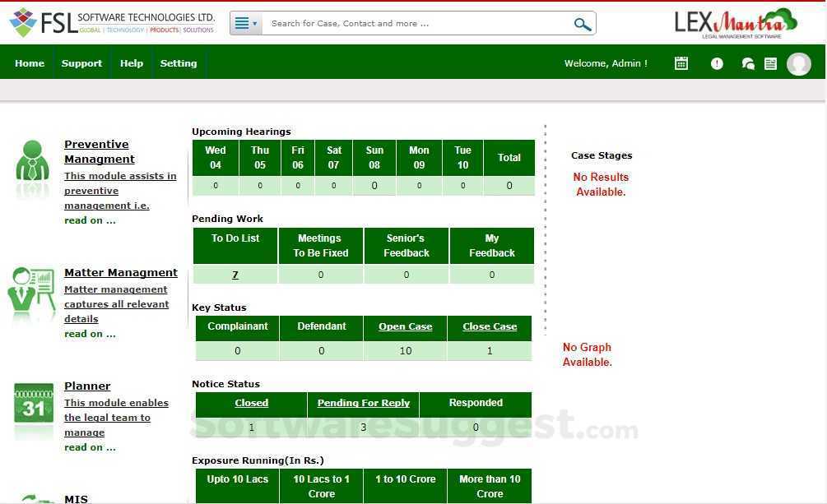Click Pending For Reply in Notice Status
The width and height of the screenshot is (827, 504).
coord(363,403)
